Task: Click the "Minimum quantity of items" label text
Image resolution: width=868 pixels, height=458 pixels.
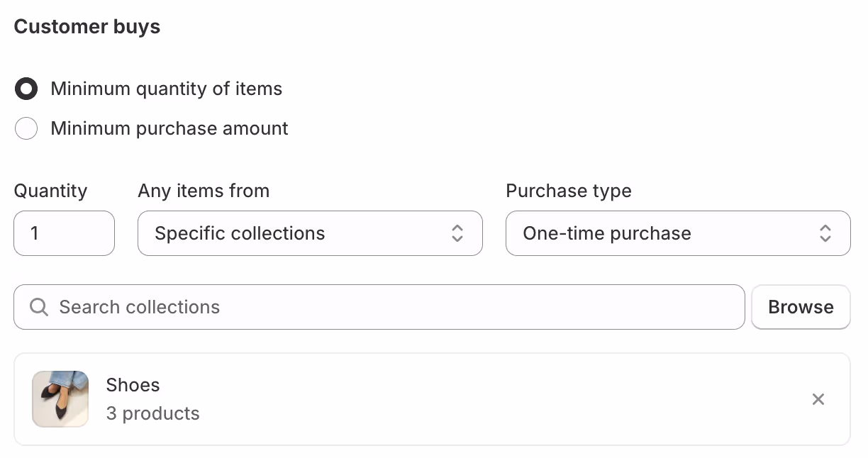Action: coord(167,89)
